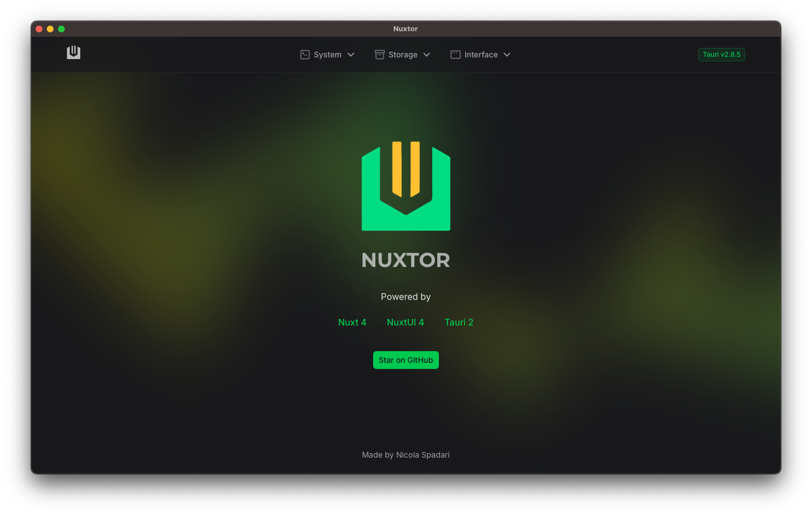812x515 pixels.
Task: Open the Nuxt 4 link
Action: coord(352,322)
